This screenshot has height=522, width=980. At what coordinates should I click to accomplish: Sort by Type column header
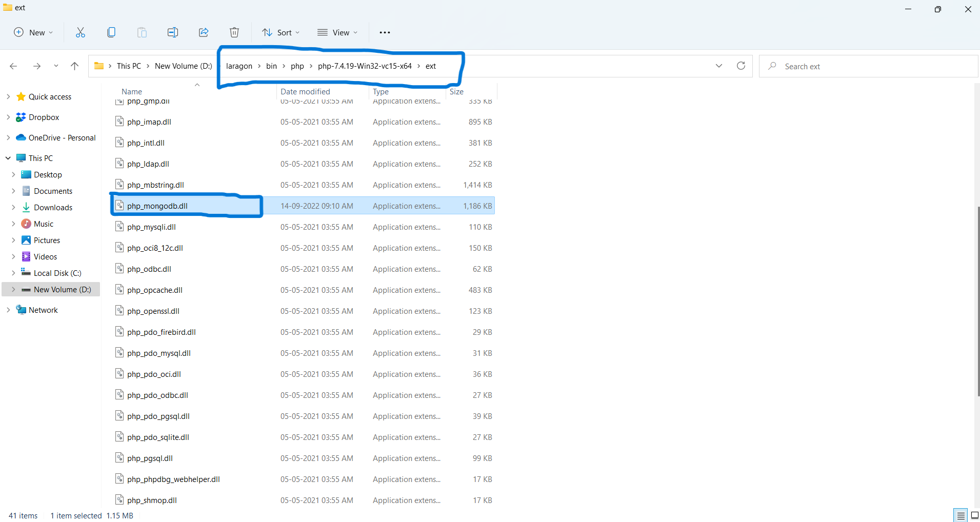[381, 91]
